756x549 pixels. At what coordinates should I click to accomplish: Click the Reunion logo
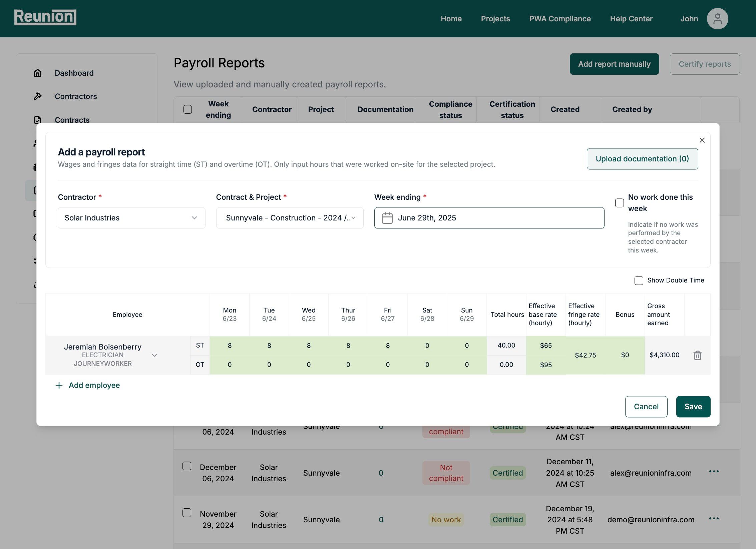pos(45,17)
